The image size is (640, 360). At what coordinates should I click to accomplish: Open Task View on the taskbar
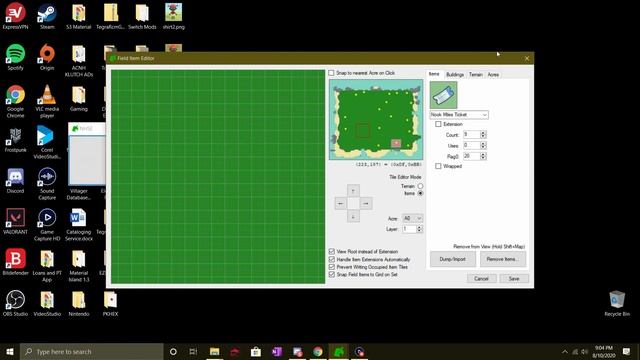(193, 351)
